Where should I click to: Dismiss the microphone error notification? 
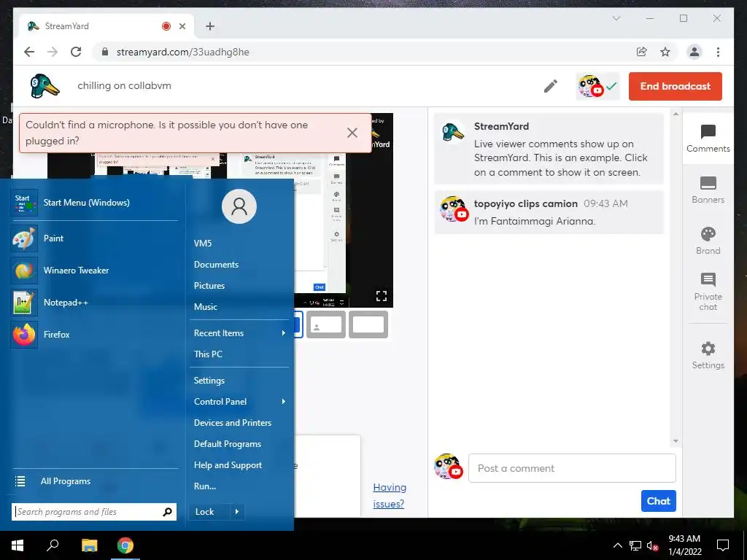tap(352, 133)
